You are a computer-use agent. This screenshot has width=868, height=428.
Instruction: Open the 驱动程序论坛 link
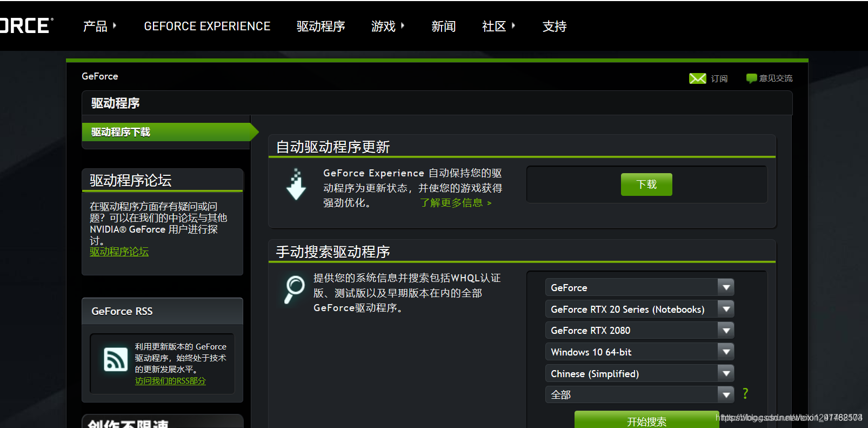tap(119, 252)
